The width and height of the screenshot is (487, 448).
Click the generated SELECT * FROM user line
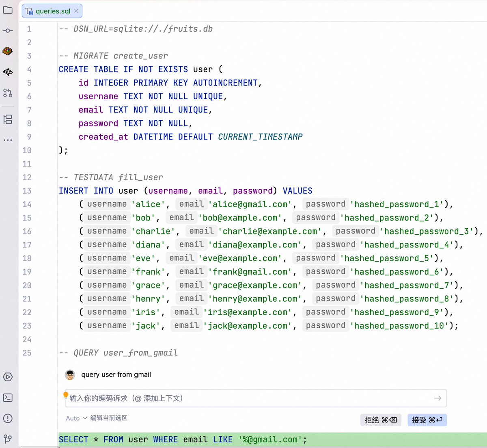coord(183,439)
